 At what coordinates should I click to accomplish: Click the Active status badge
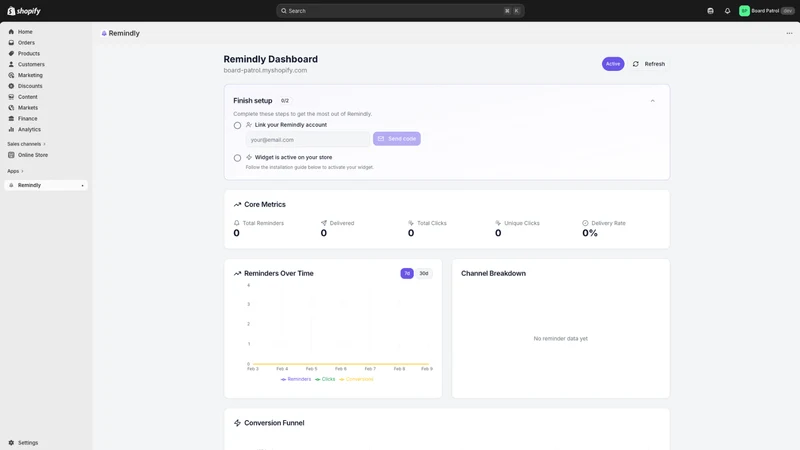tap(613, 64)
